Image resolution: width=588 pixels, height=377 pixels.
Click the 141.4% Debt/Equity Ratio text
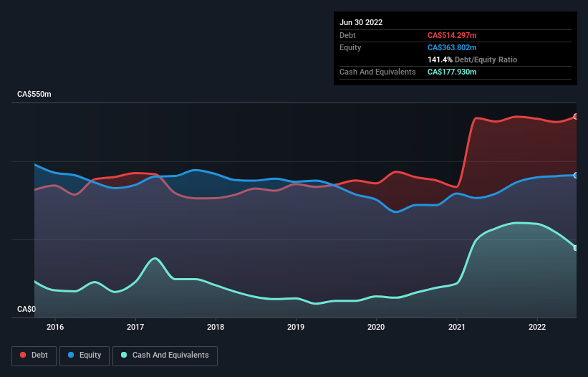click(472, 59)
